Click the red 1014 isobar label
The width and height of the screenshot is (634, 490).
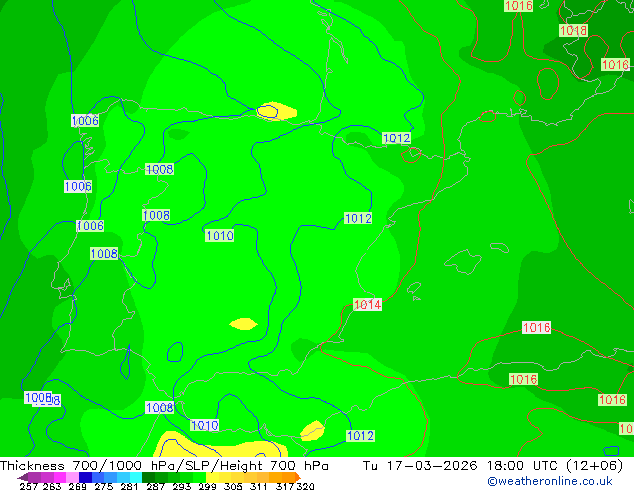pyautogui.click(x=367, y=304)
